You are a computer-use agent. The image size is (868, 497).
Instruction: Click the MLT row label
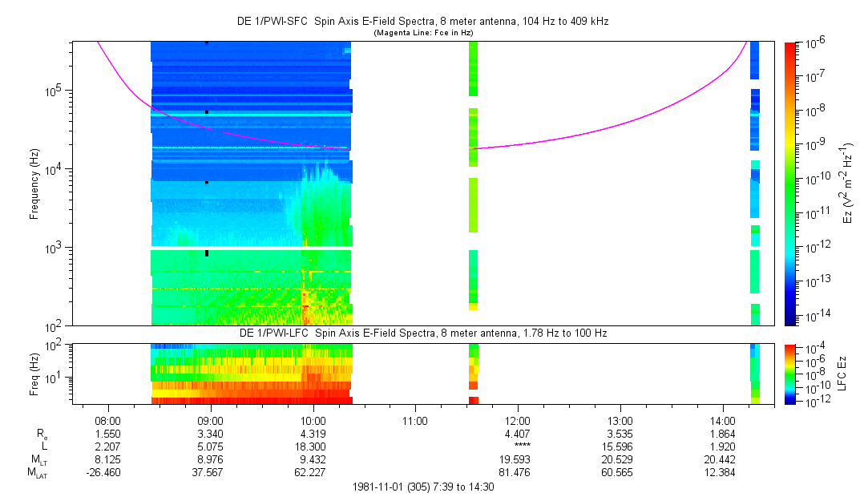(38, 459)
